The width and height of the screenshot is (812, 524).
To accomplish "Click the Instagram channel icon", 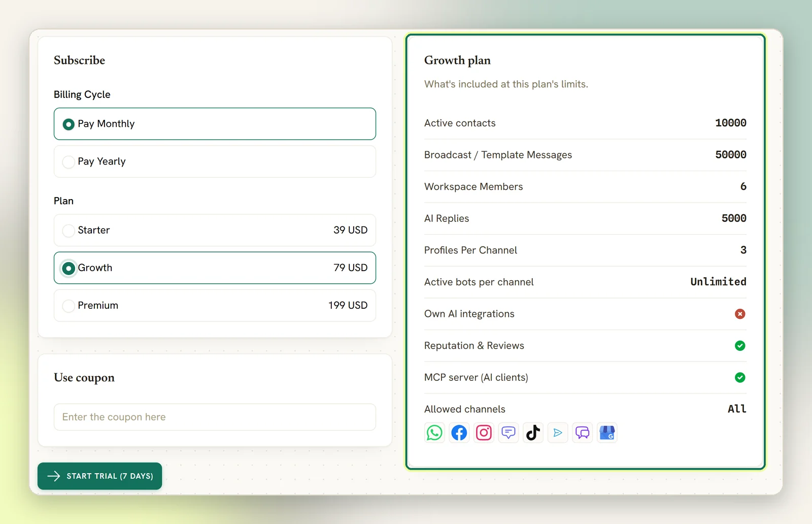I will click(x=484, y=433).
